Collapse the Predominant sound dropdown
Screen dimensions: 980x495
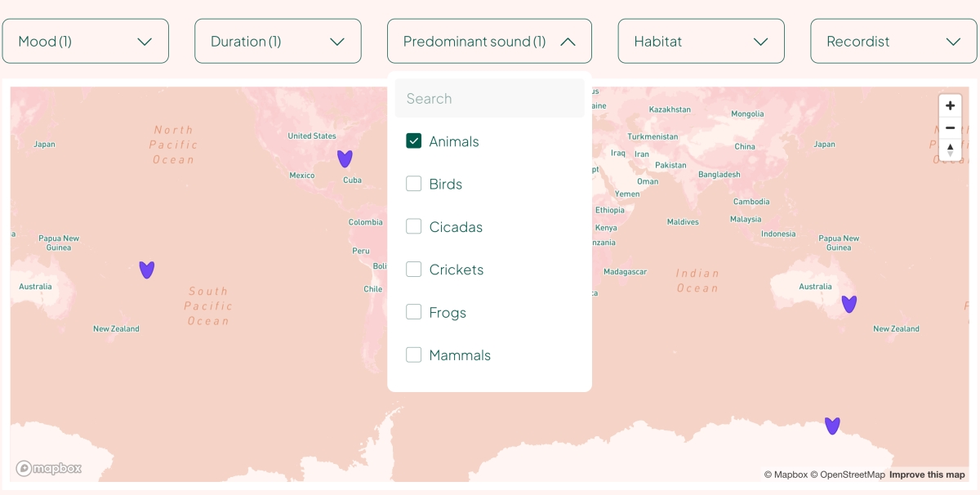489,42
